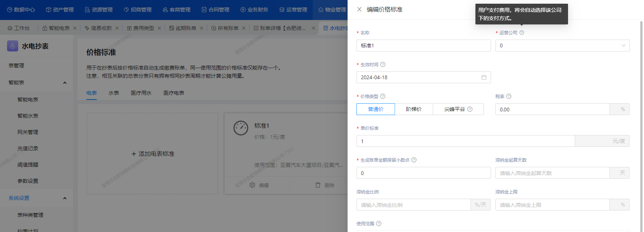Open 物业管理 in top navigation
644x232 pixels.
coord(332,10)
